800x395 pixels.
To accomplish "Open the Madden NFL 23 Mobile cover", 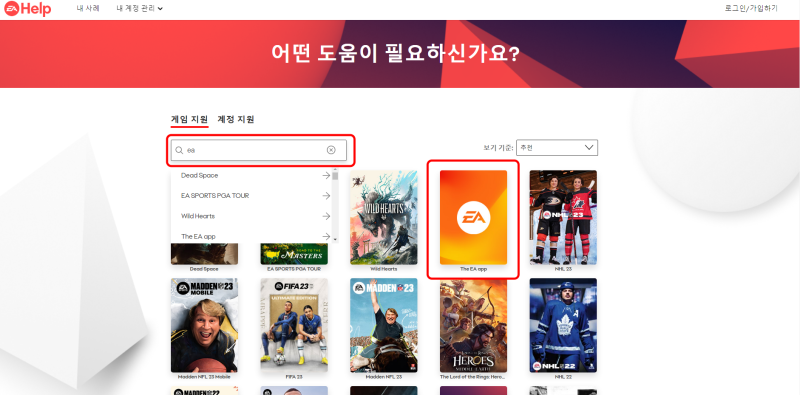I will (x=204, y=325).
